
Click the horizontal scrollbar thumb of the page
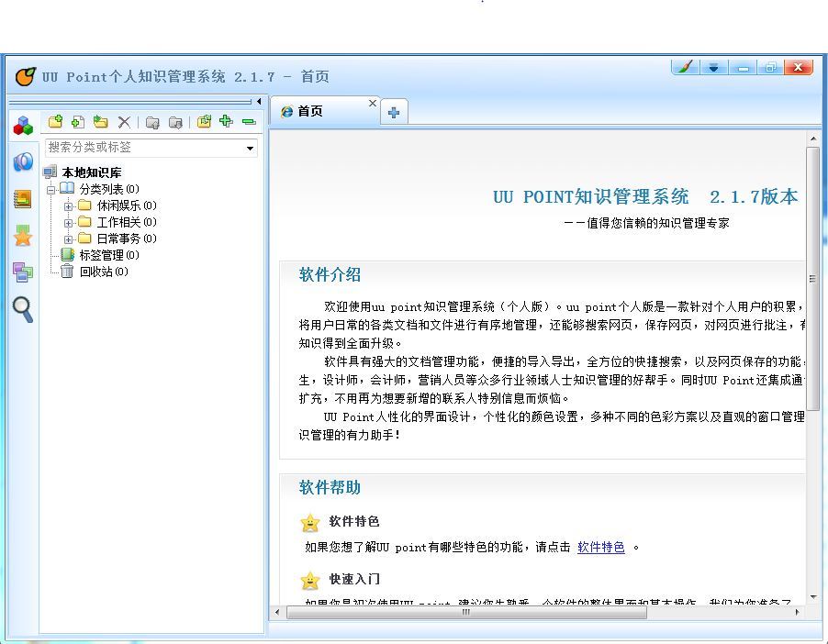[x=466, y=612]
